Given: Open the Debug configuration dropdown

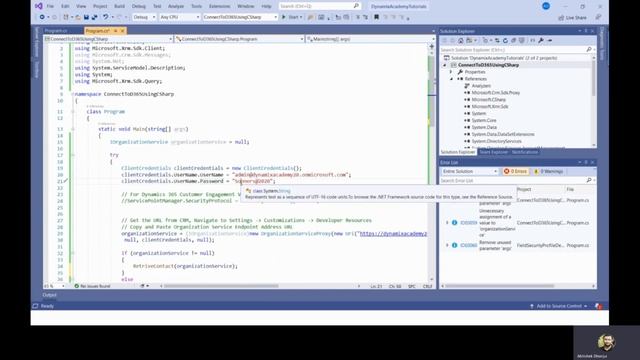Looking at the screenshot, I should point(144,17).
